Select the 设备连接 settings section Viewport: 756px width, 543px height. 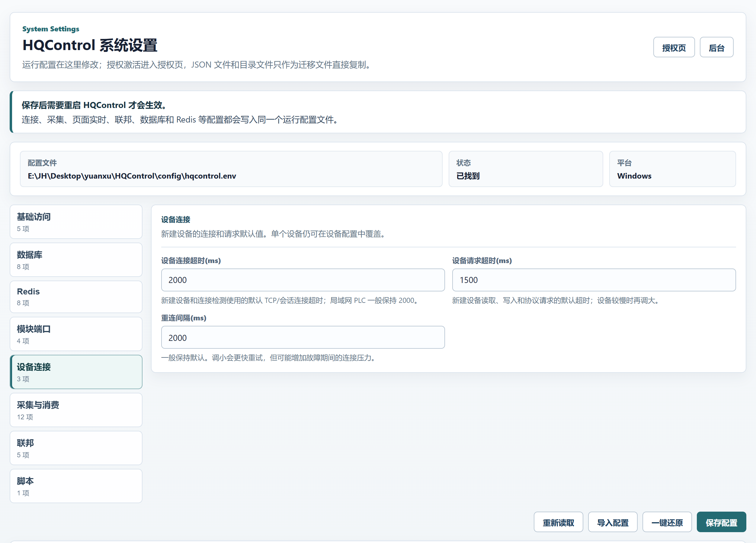(76, 372)
